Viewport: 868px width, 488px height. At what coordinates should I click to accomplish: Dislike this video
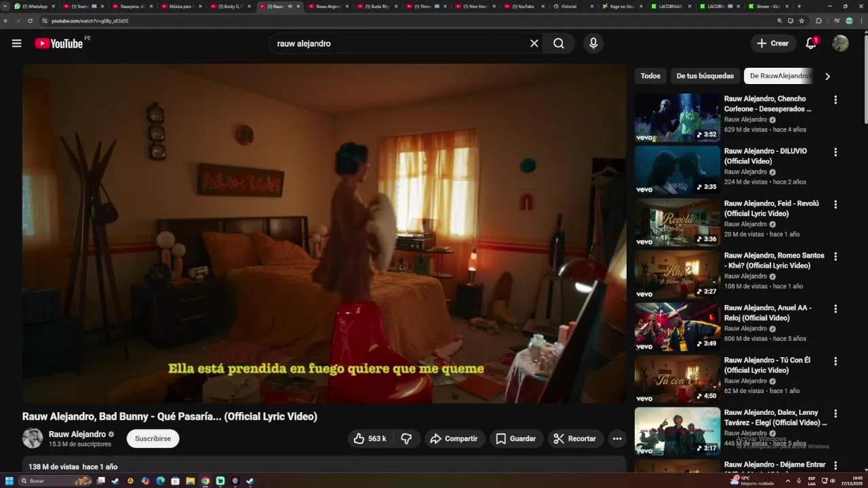click(x=406, y=439)
